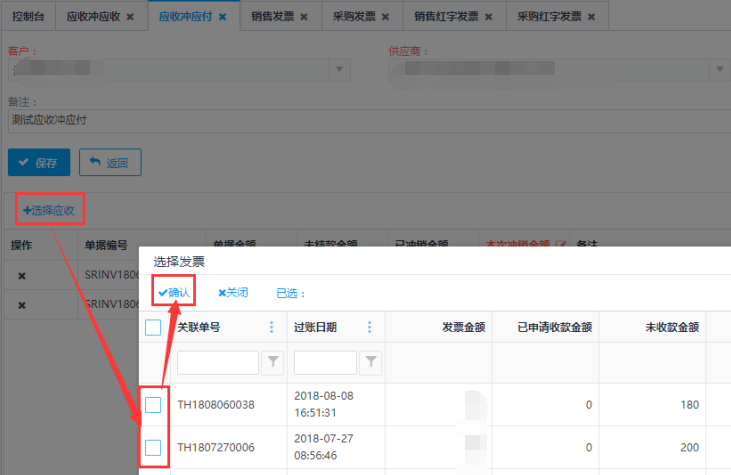Confirm the selection with 确认

pos(173,293)
